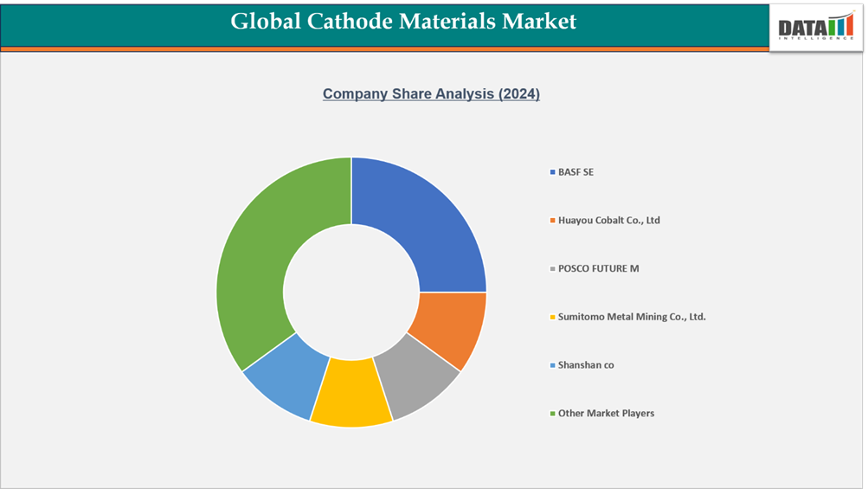Click the Other Market Players legend label
868x489 pixels.
pos(606,413)
